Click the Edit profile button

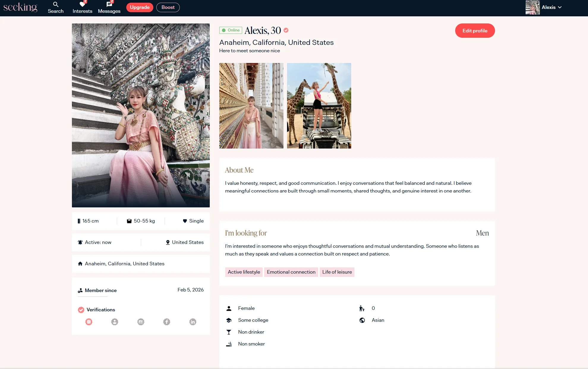[475, 31]
